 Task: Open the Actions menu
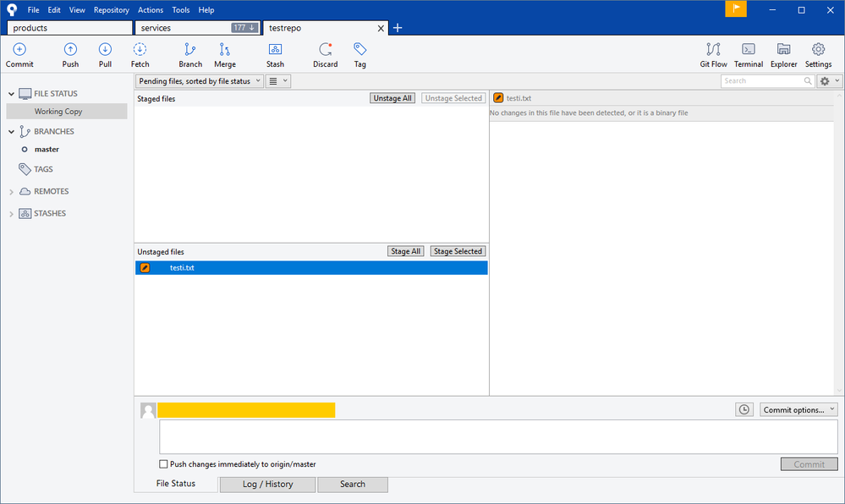pyautogui.click(x=151, y=9)
